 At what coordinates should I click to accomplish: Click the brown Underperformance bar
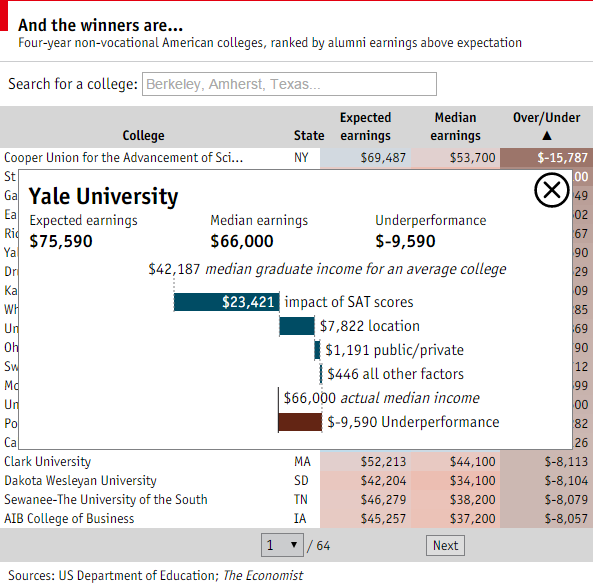[300, 422]
